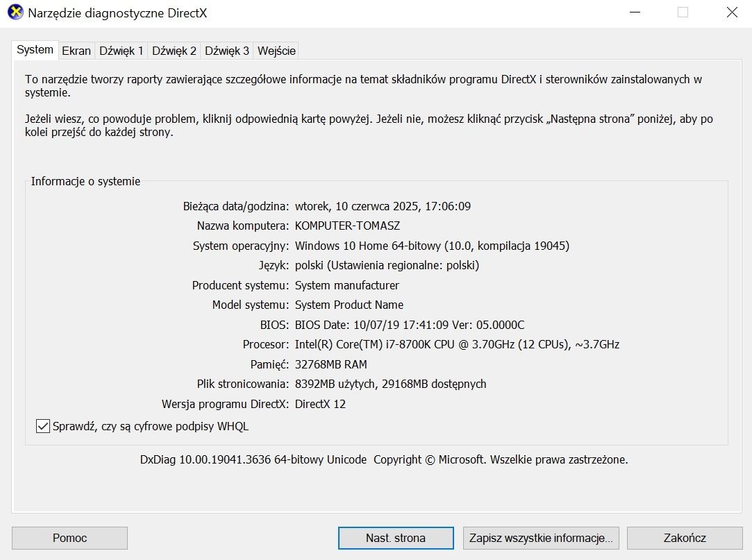Click the BIOS Date value
752x560 pixels.
click(x=410, y=325)
